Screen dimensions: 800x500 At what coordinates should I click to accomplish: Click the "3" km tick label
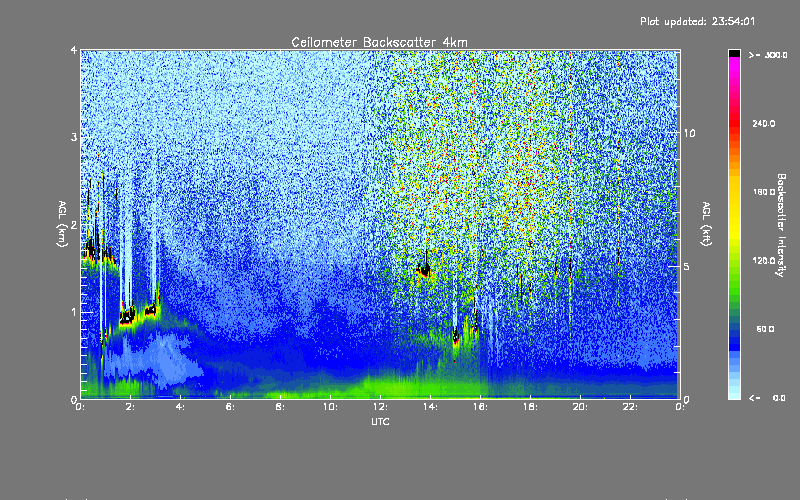(x=74, y=137)
